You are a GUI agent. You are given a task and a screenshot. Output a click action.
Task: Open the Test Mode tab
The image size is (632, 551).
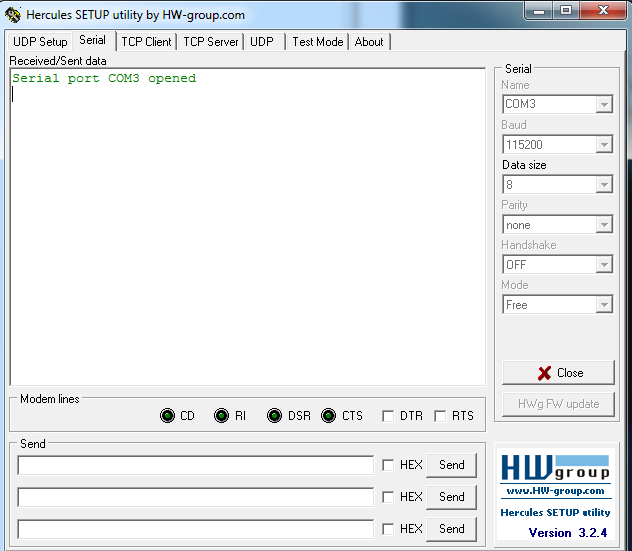[318, 42]
